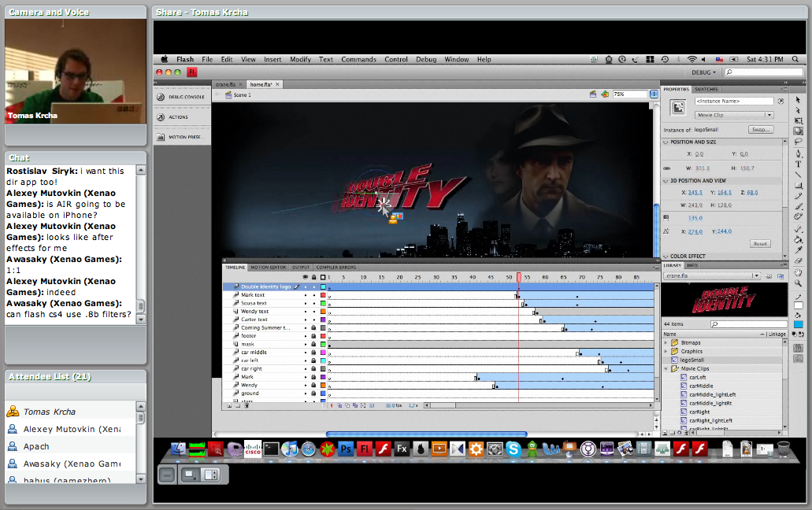812x510 pixels.
Task: Open crane.fla library document dropdown
Action: click(x=712, y=275)
